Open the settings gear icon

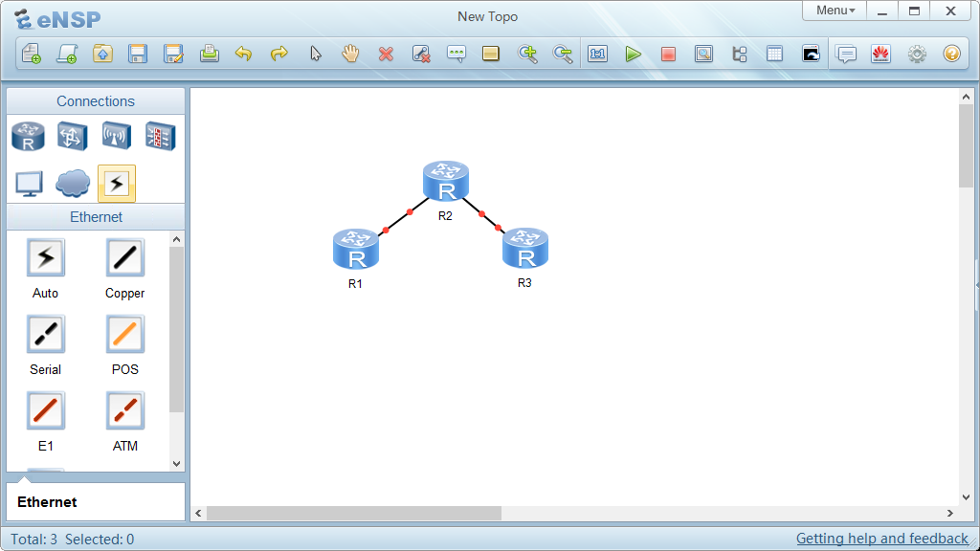tap(917, 54)
